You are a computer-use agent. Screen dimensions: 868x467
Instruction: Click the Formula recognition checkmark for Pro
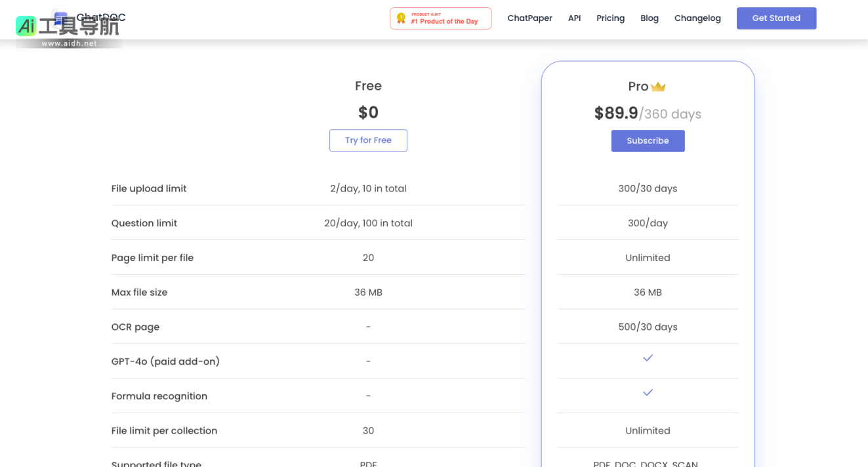point(648,393)
